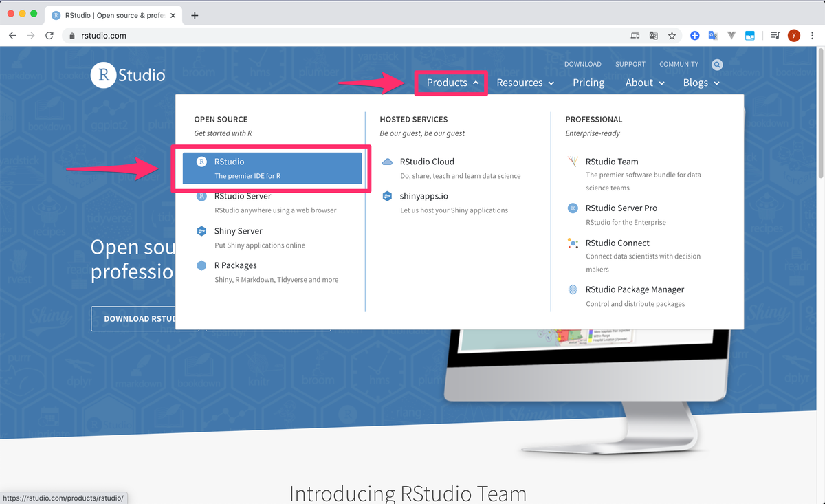Select RStudio, the premier IDE for R
This screenshot has width=825, height=504.
[272, 168]
